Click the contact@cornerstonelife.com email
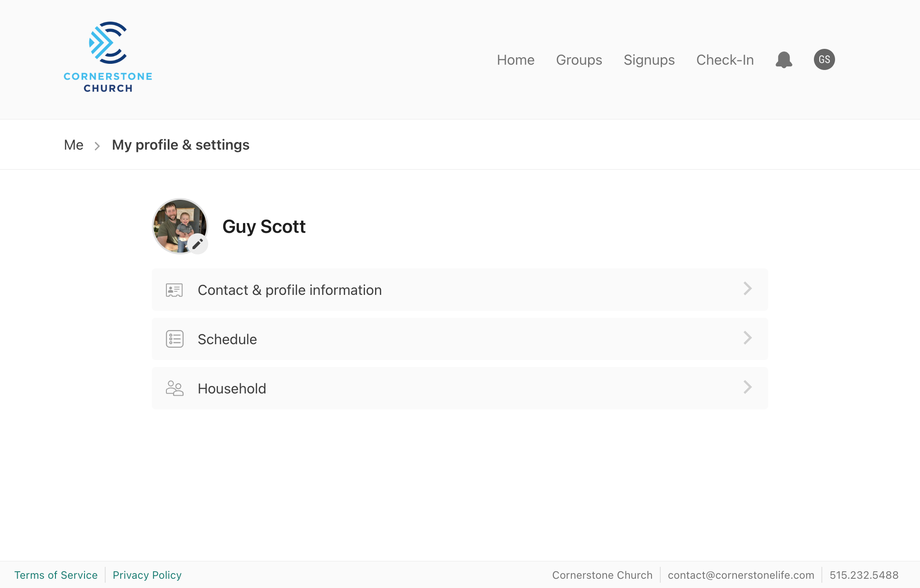The height and width of the screenshot is (588, 920). [741, 575]
